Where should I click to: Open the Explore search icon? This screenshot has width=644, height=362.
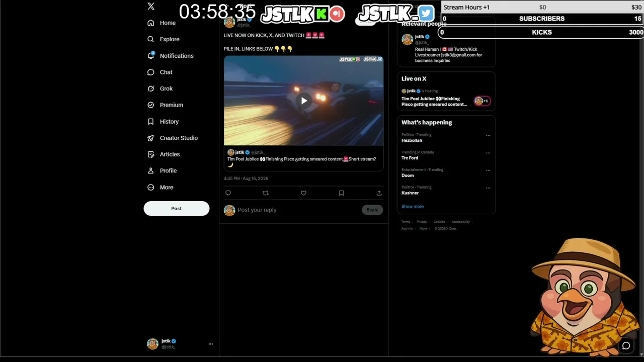point(150,39)
